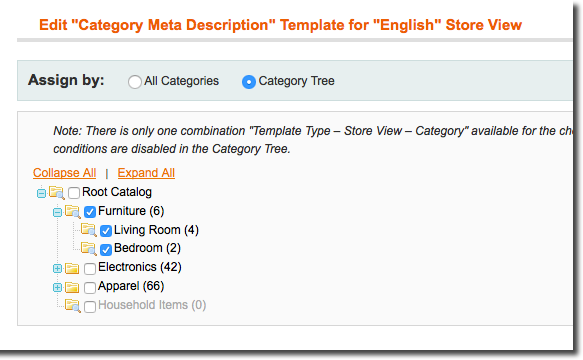Expand the Electronics tree node

[x=57, y=269]
